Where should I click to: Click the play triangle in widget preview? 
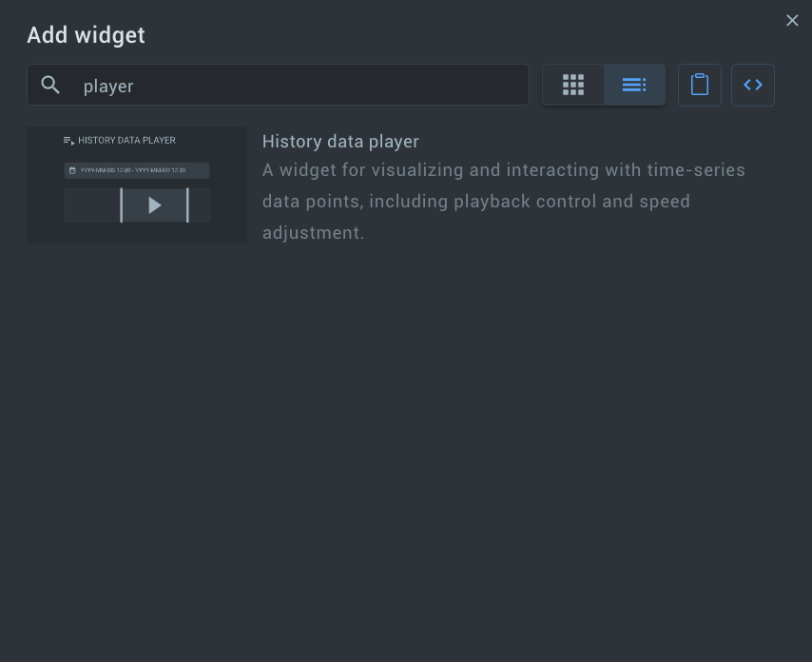coord(154,205)
